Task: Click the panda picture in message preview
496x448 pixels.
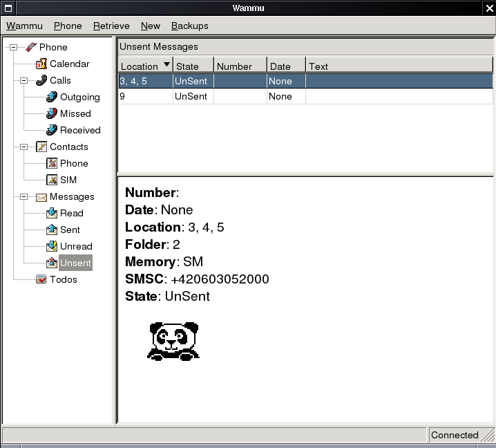Action: click(173, 342)
